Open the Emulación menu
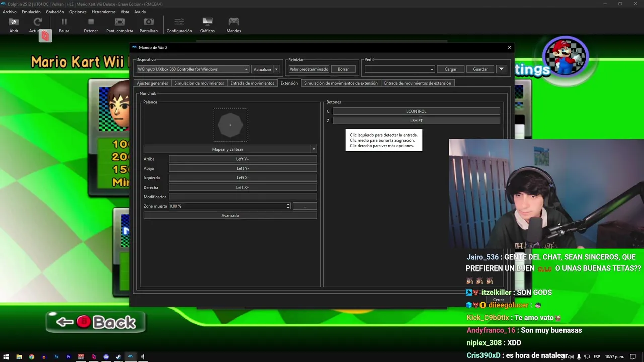Image resolution: width=644 pixels, height=362 pixels. pyautogui.click(x=31, y=12)
